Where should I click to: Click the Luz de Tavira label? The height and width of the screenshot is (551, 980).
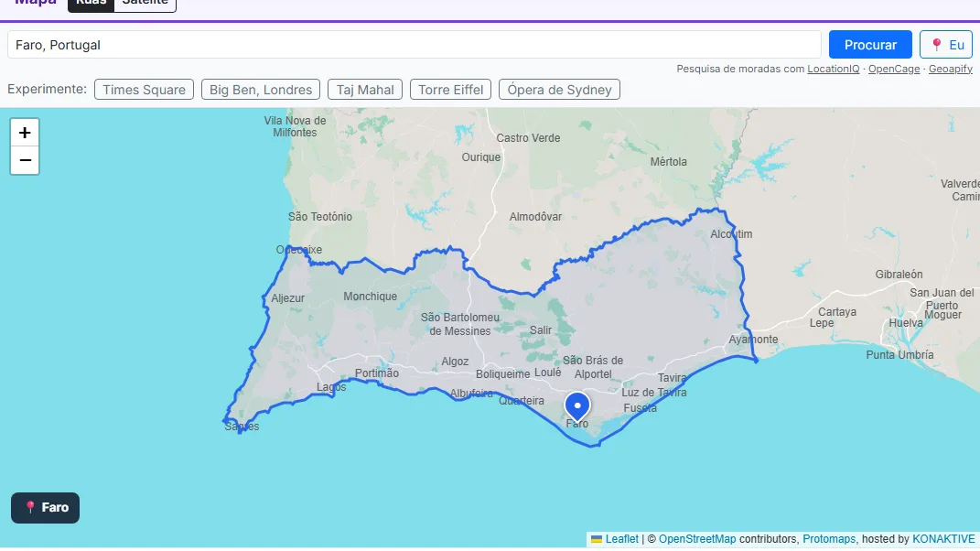(x=653, y=393)
